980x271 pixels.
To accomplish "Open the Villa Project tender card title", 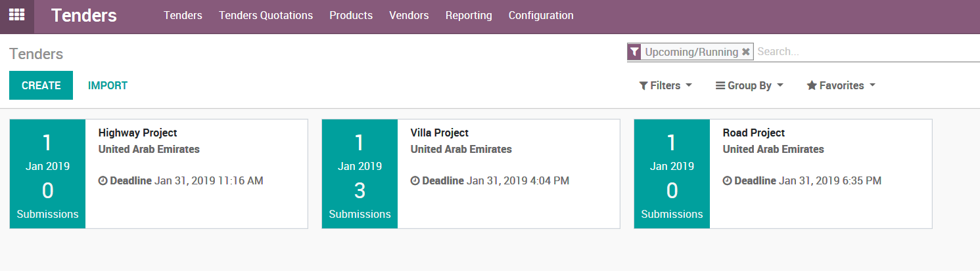I will point(439,133).
